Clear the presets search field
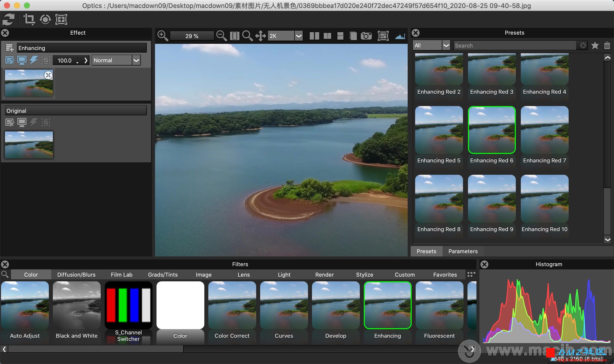 click(x=583, y=45)
